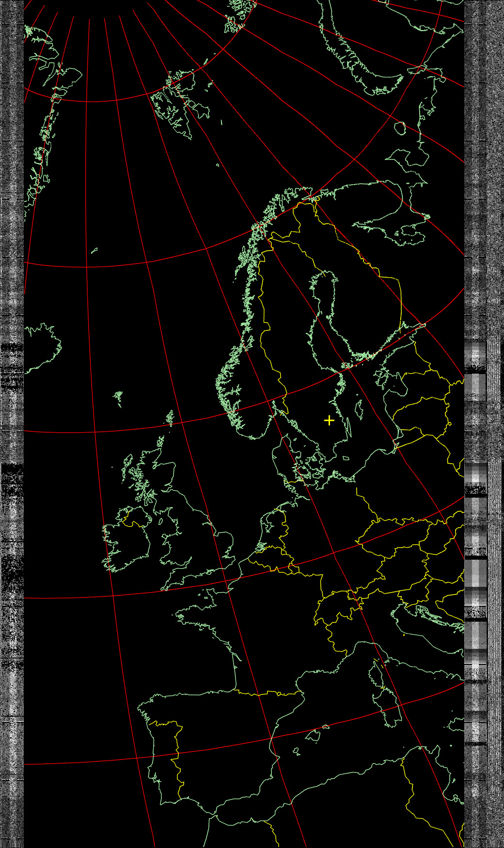
Task: Click the round Kolguyev island outline
Action: click(400, 128)
